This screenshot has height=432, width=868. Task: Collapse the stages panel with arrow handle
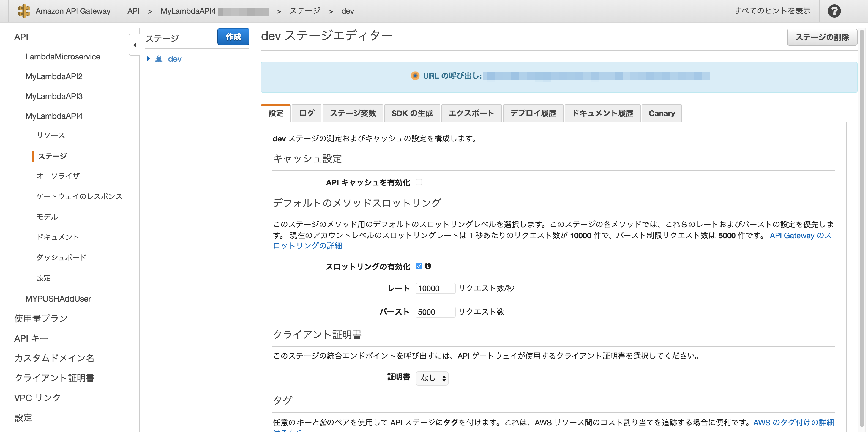pyautogui.click(x=135, y=45)
